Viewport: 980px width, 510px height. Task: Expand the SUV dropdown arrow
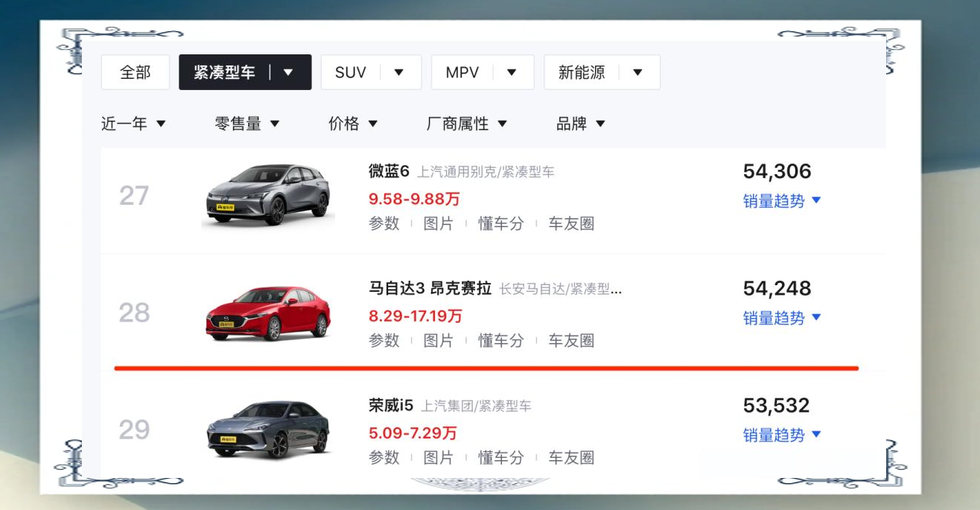coord(398,73)
